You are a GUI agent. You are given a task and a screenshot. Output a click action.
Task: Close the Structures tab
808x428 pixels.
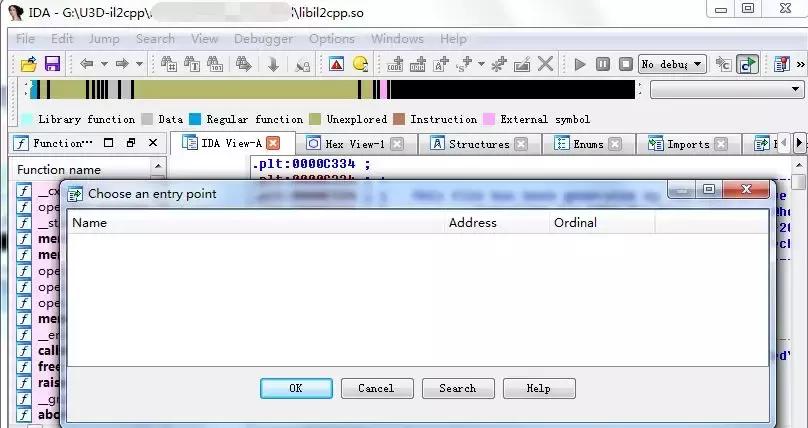[x=521, y=144]
